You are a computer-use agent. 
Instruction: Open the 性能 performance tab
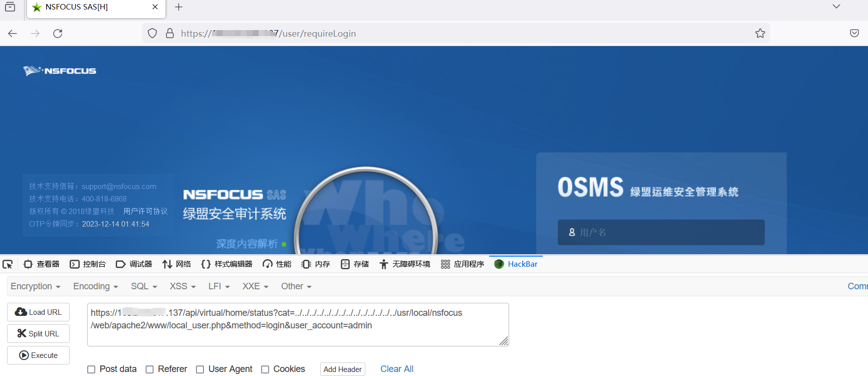click(x=277, y=264)
